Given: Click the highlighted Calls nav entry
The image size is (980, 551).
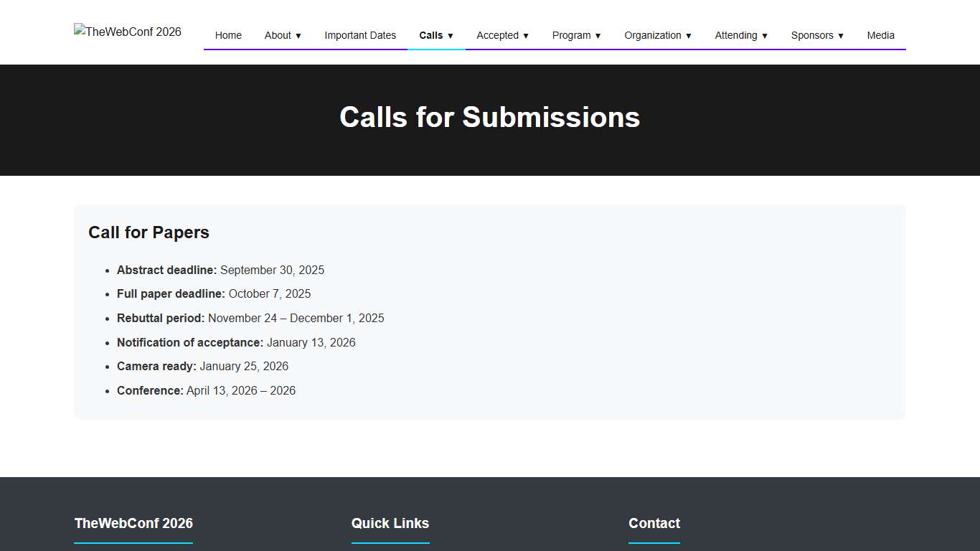Looking at the screenshot, I should 435,35.
